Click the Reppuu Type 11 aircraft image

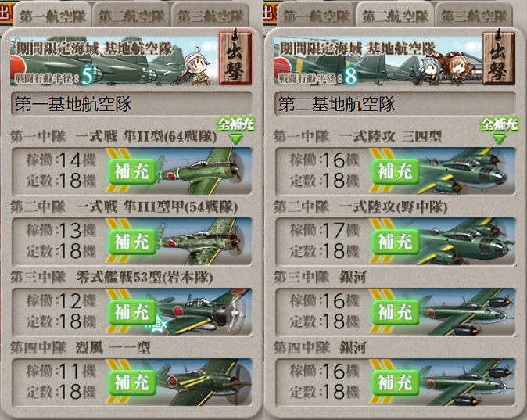[203, 382]
